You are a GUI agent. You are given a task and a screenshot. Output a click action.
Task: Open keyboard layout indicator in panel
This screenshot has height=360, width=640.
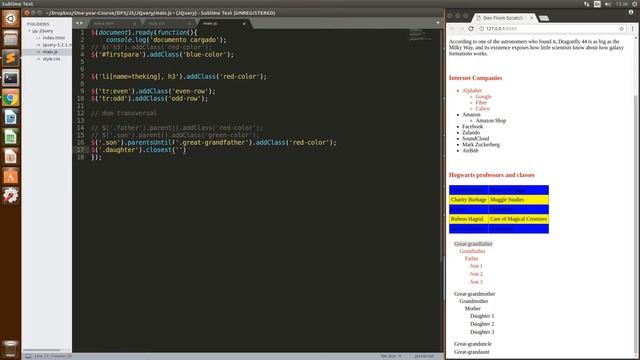(597, 4)
